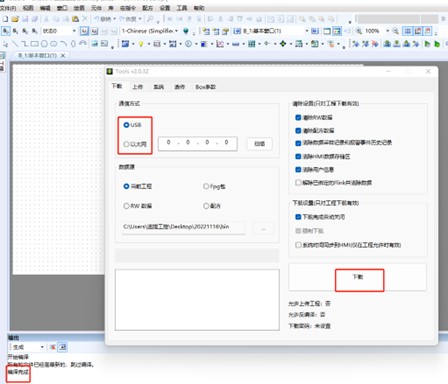448x384 pixels.
Task: Open the 100% zoom level dropdown
Action: click(377, 31)
